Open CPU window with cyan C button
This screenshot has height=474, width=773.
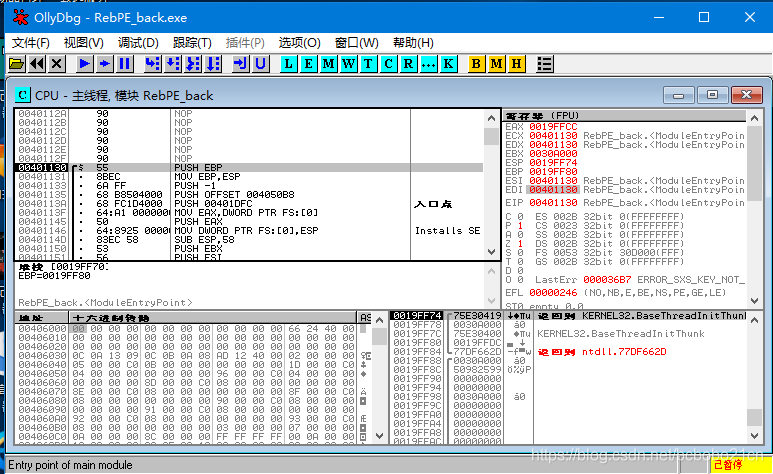[388, 64]
